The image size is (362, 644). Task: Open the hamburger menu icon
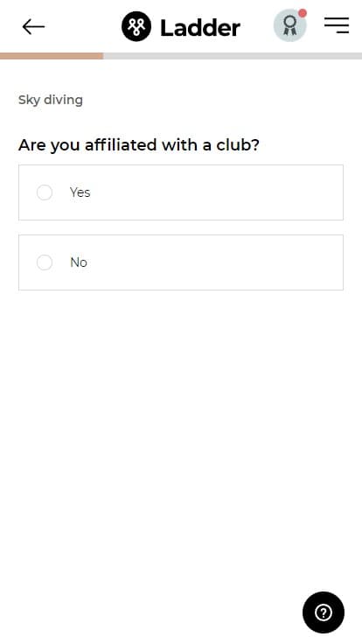pyautogui.click(x=337, y=25)
